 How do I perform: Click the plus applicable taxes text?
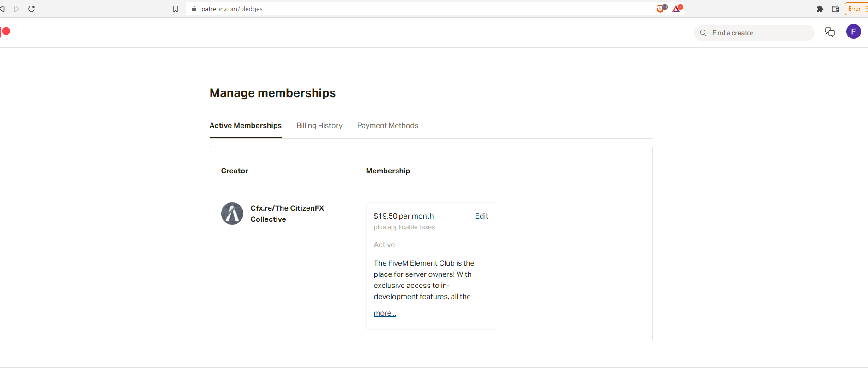[x=404, y=227]
